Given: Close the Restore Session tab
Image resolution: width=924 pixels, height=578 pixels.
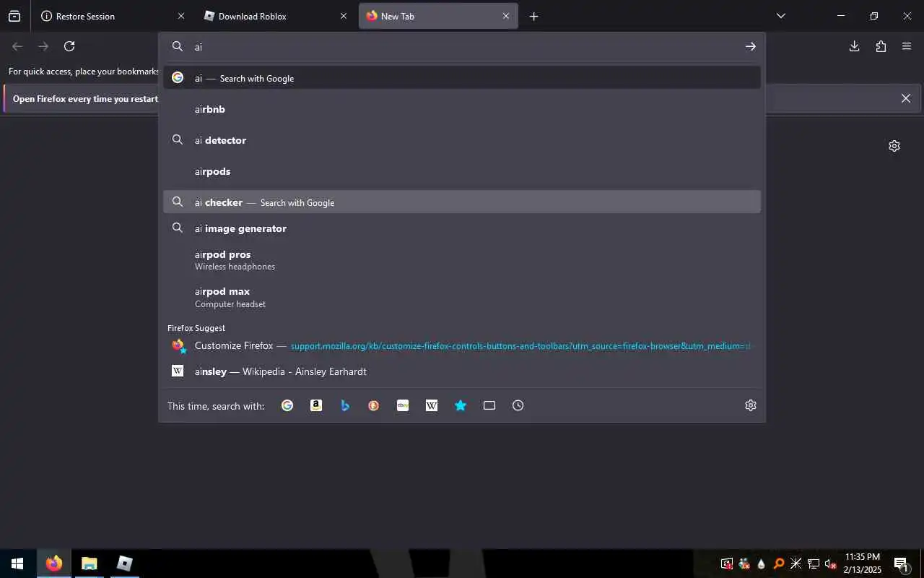Looking at the screenshot, I should point(181,16).
